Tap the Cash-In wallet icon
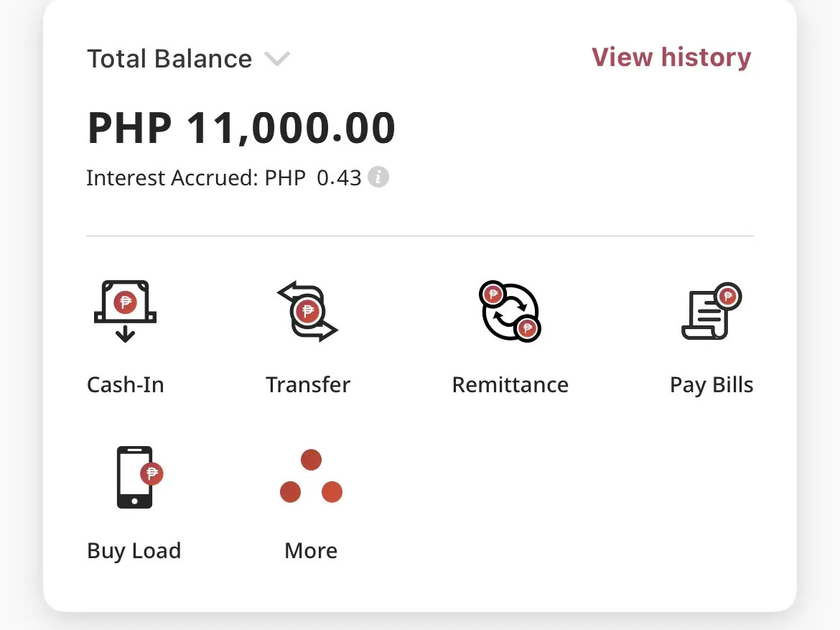840x630 pixels. 126,311
